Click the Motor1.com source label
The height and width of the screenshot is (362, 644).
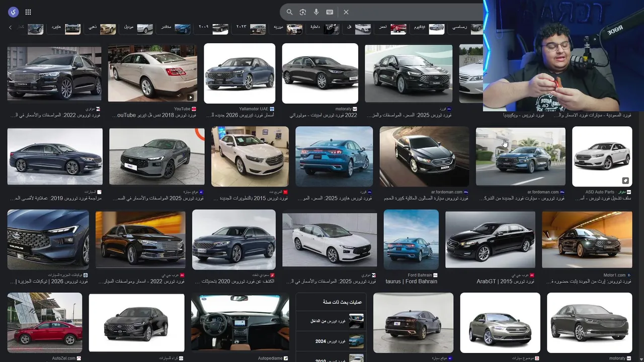[x=614, y=275]
